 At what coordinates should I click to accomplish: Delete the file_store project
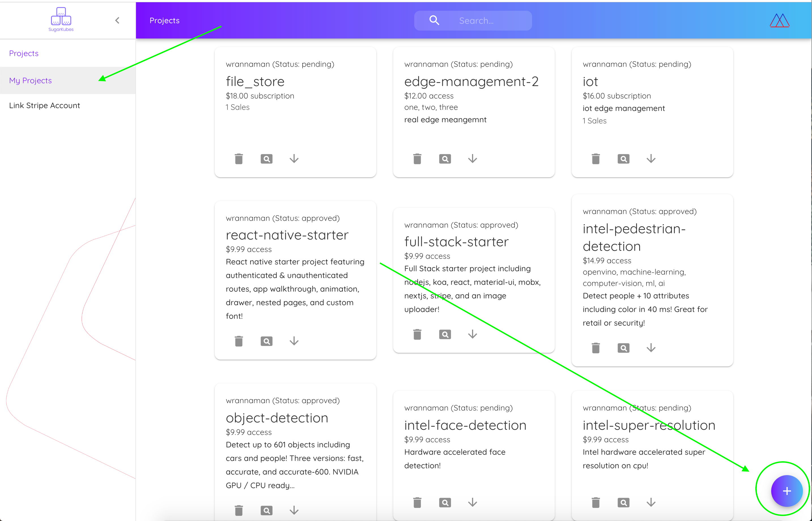click(239, 158)
